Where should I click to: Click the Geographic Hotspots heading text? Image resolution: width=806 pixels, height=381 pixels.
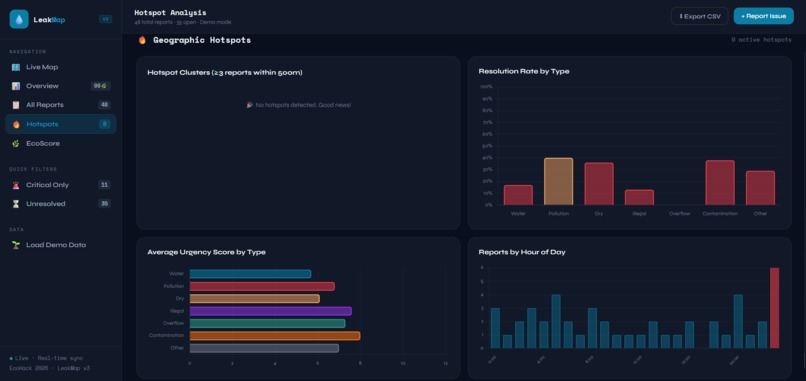[x=202, y=40]
